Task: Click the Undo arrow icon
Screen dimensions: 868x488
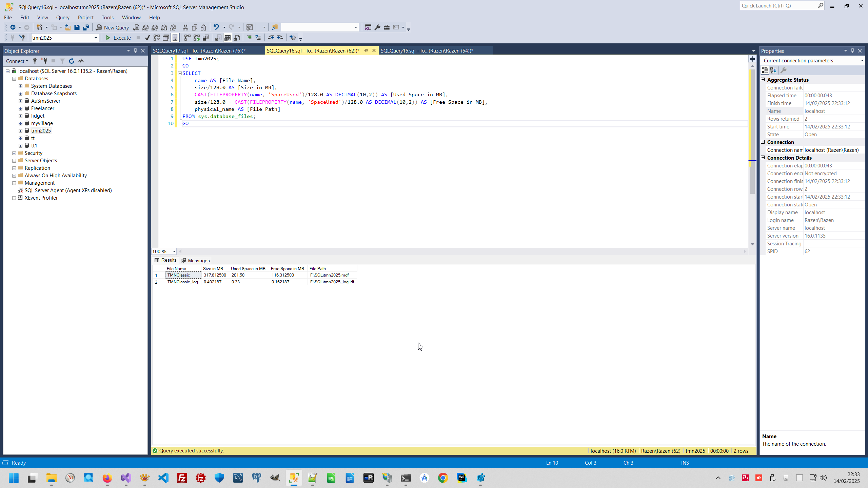Action: 216,27
